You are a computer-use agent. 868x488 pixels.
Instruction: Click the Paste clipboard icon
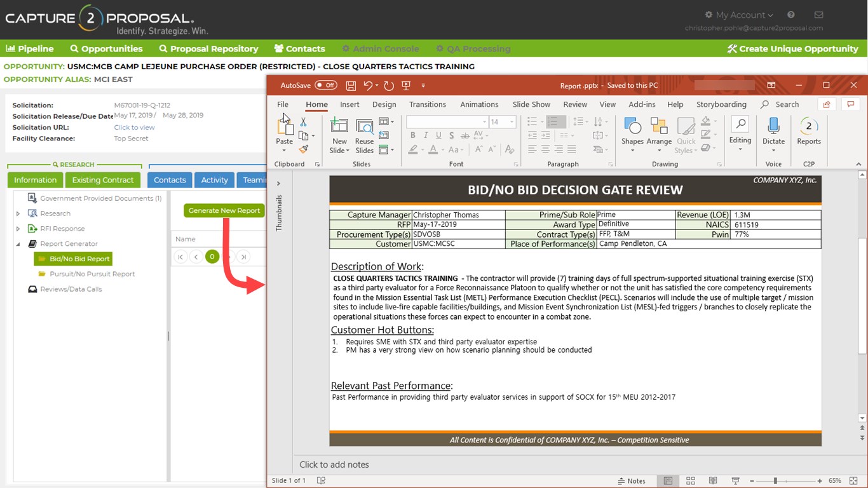285,126
